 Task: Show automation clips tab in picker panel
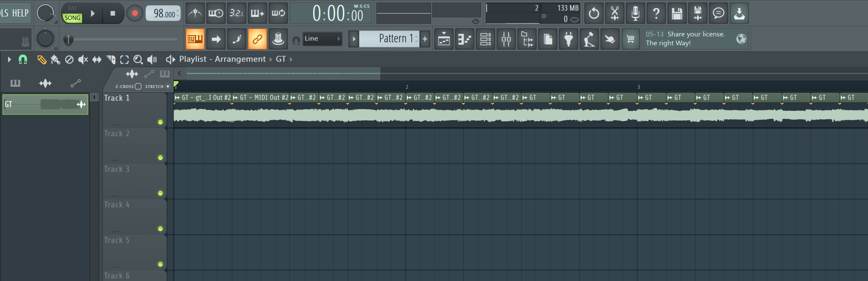click(75, 83)
